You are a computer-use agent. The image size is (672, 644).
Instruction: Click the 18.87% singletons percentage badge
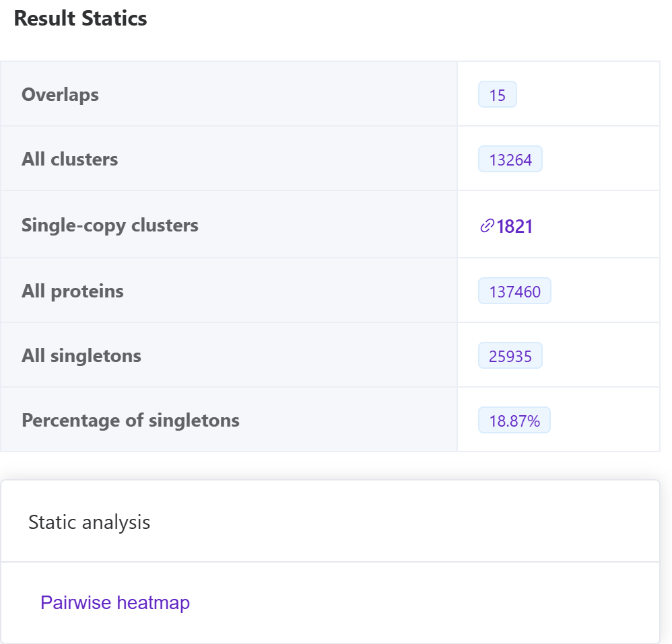click(x=514, y=421)
